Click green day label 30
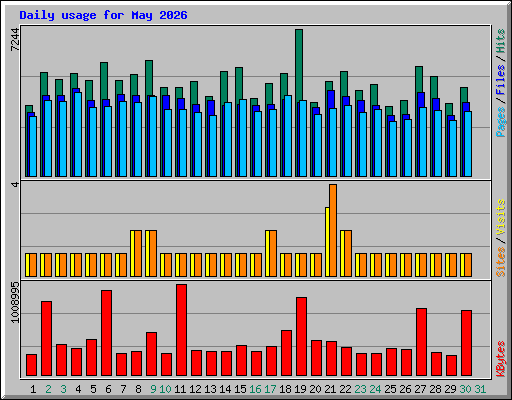 click(x=465, y=389)
